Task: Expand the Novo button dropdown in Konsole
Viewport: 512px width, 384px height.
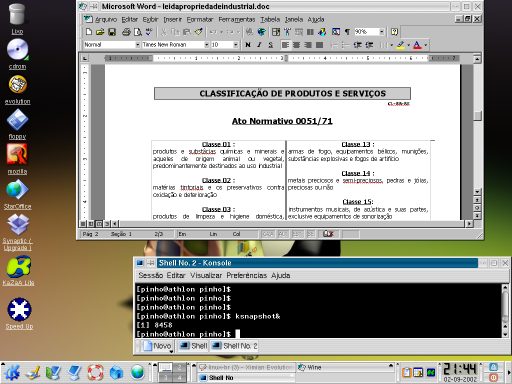Action: click(x=171, y=351)
